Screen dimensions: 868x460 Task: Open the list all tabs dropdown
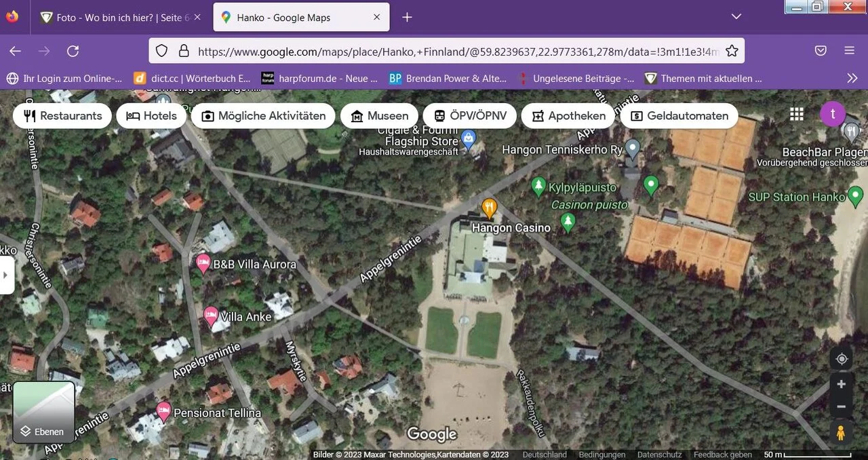coord(736,17)
